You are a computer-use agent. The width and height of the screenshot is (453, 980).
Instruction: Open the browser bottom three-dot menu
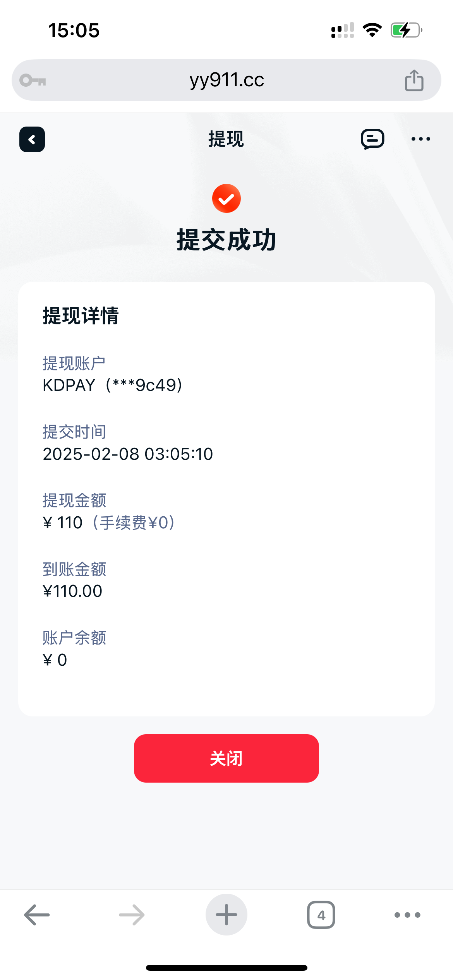click(x=407, y=915)
